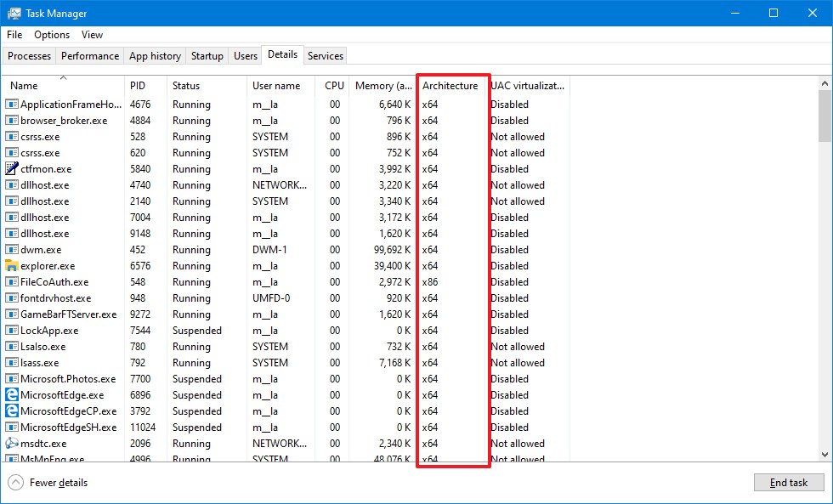
Task: Switch to the Services tab
Action: [325, 56]
